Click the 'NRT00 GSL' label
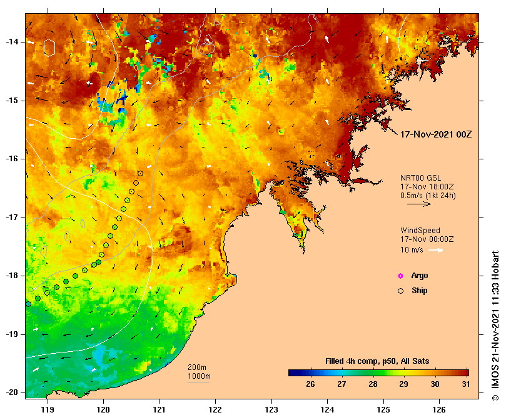The height and width of the screenshot is (420, 506). (420, 178)
